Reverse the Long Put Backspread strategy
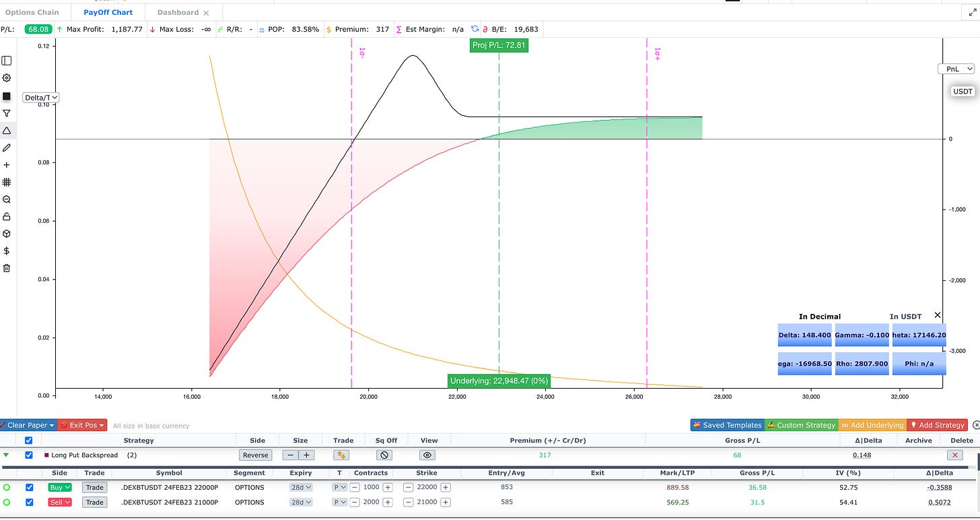 [x=255, y=455]
